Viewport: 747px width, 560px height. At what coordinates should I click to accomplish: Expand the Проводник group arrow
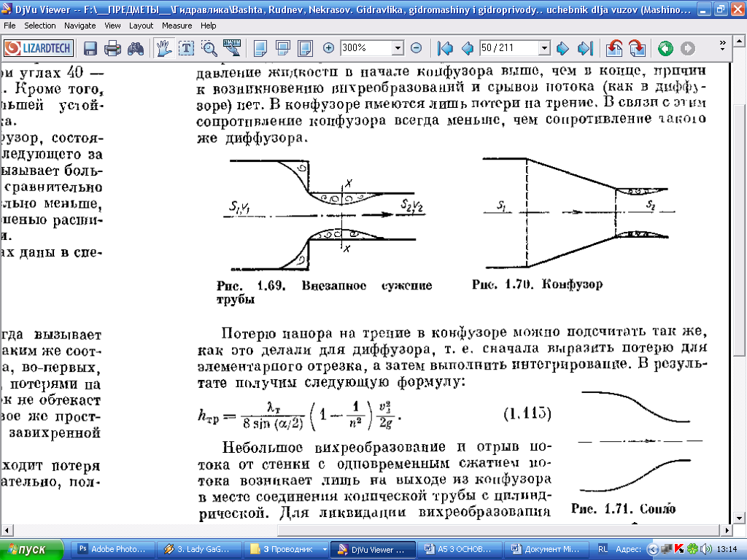pos(325,549)
